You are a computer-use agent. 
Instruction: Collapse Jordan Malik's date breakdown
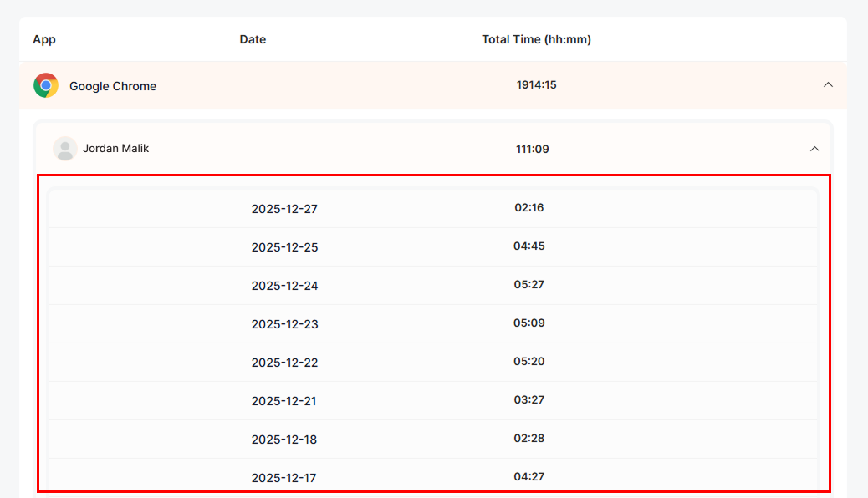tap(814, 149)
